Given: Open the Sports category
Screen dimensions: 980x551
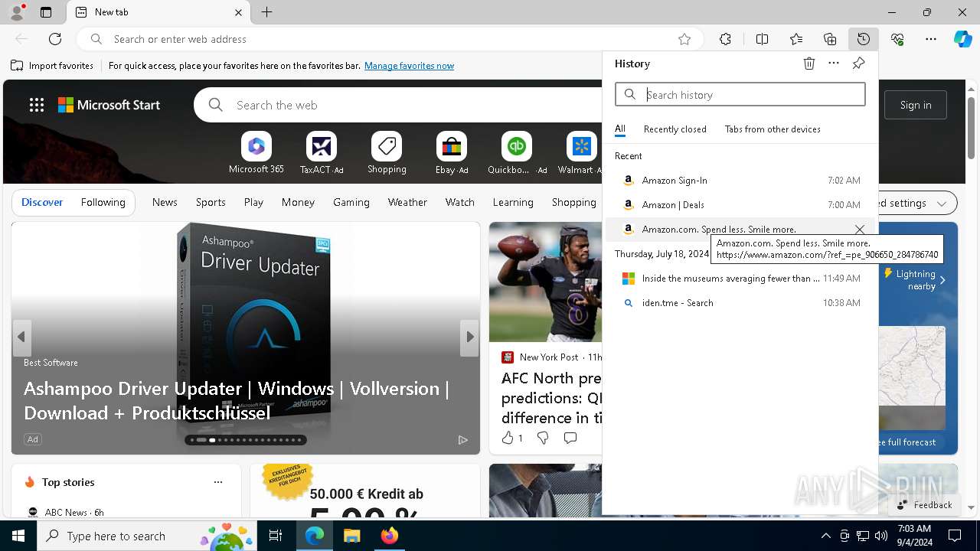Looking at the screenshot, I should click(211, 202).
